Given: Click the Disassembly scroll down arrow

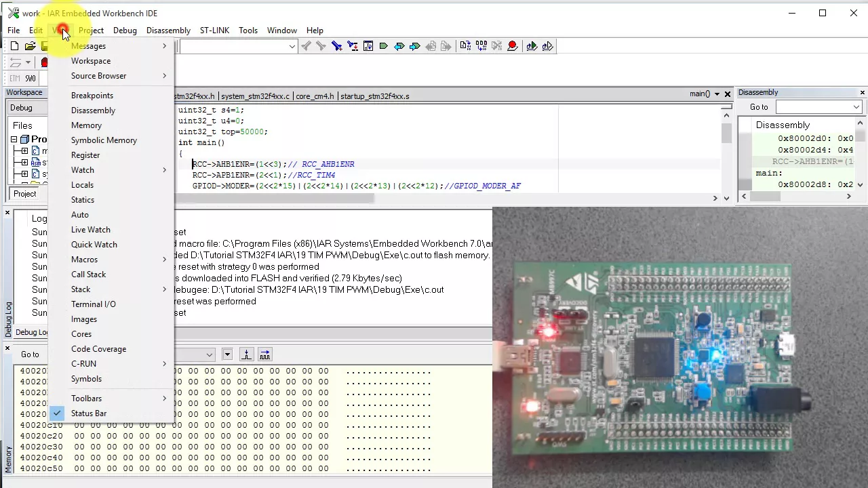Looking at the screenshot, I should click(x=861, y=184).
